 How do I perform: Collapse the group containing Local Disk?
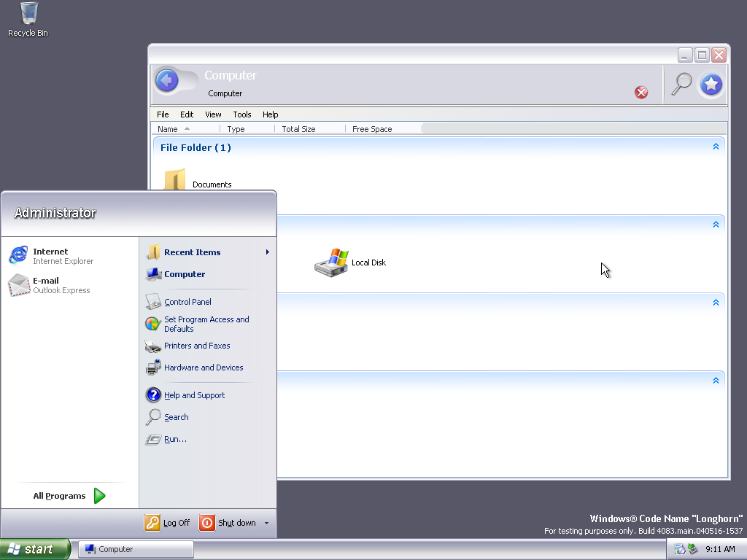click(716, 225)
